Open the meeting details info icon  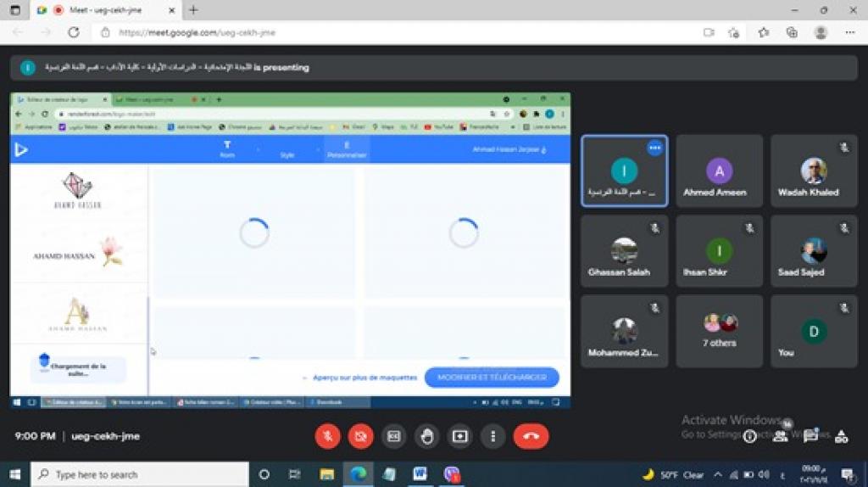[749, 436]
